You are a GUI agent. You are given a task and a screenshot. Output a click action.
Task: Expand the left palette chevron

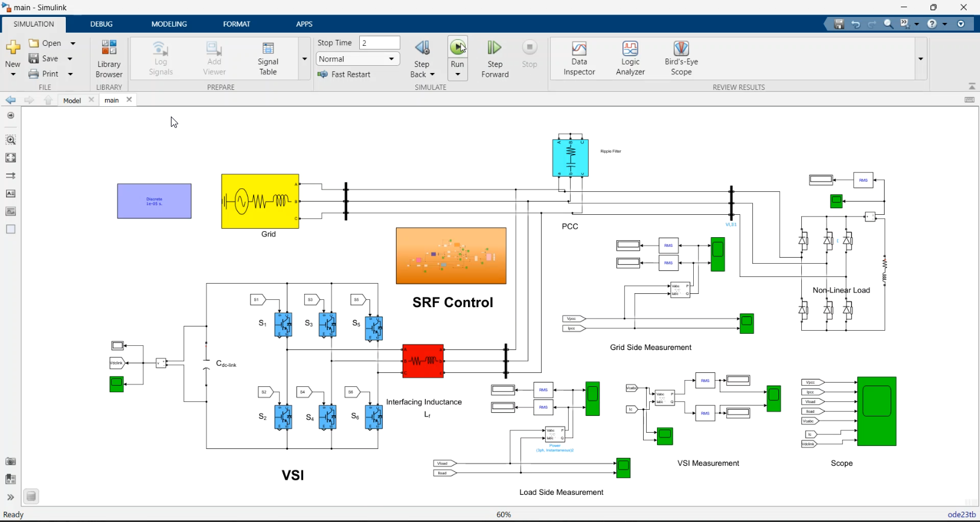click(x=11, y=497)
